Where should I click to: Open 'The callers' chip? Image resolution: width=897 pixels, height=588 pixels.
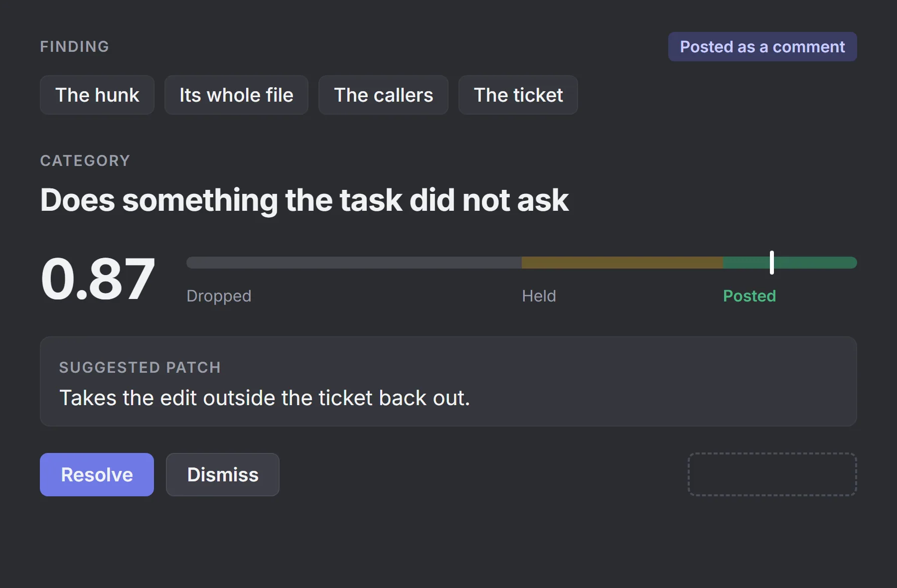pos(383,95)
